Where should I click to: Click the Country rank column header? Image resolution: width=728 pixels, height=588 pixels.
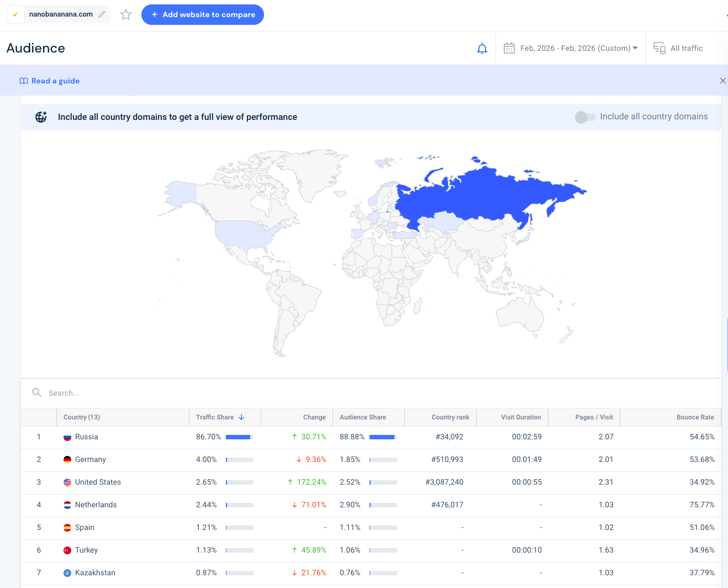click(450, 417)
